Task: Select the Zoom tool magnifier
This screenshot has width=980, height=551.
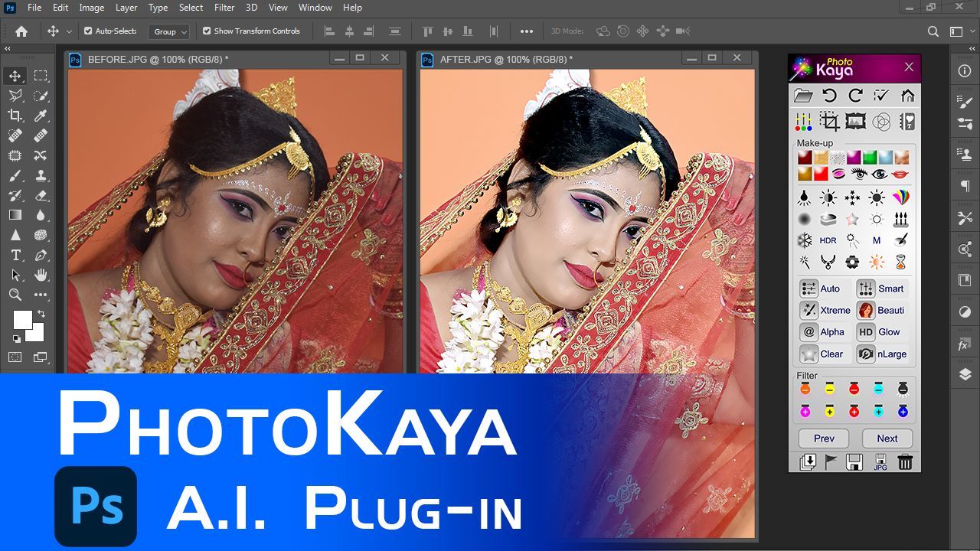Action: click(15, 295)
